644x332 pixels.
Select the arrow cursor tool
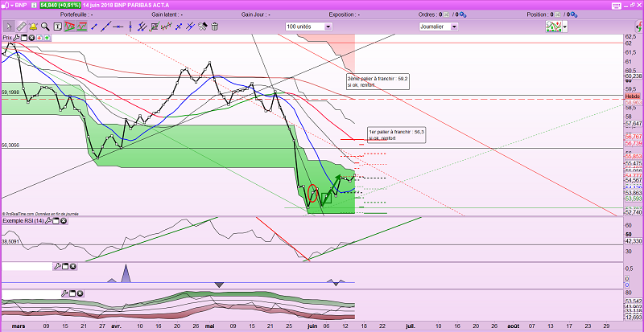click(9, 27)
